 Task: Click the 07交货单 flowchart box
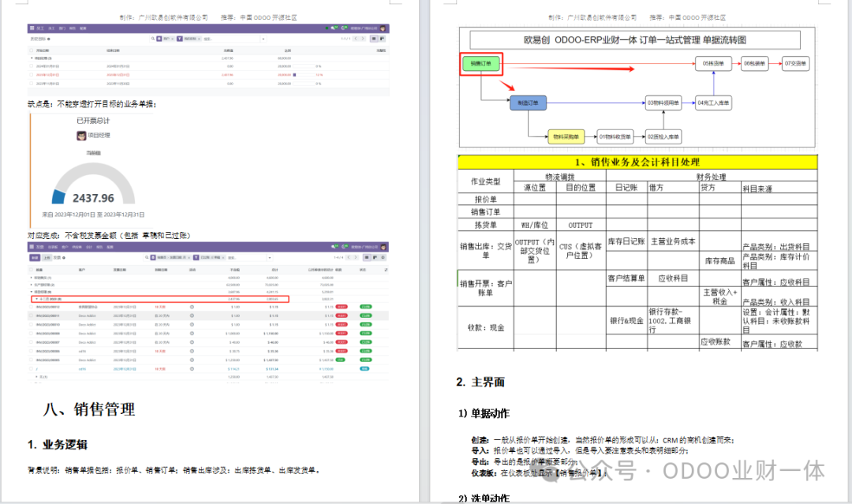click(x=795, y=64)
